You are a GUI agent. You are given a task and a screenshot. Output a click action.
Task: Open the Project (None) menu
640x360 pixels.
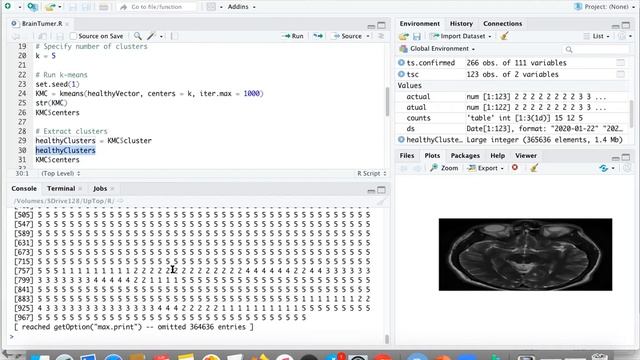pyautogui.click(x=604, y=7)
